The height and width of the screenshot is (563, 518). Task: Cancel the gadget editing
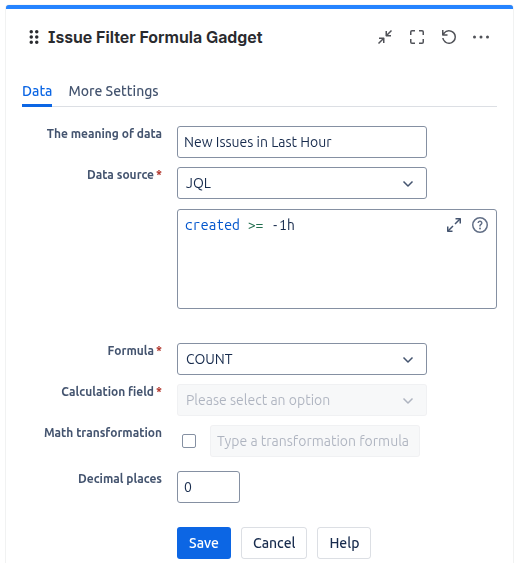[274, 543]
